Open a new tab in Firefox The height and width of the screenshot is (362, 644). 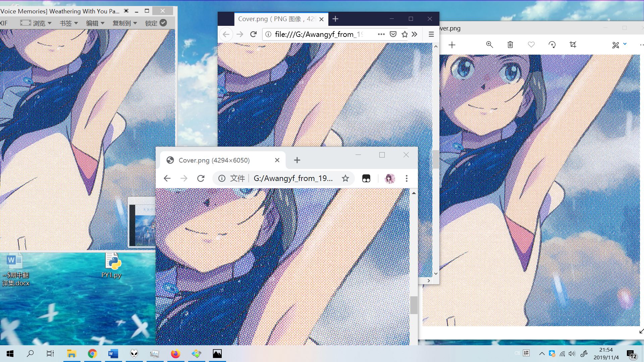(335, 19)
